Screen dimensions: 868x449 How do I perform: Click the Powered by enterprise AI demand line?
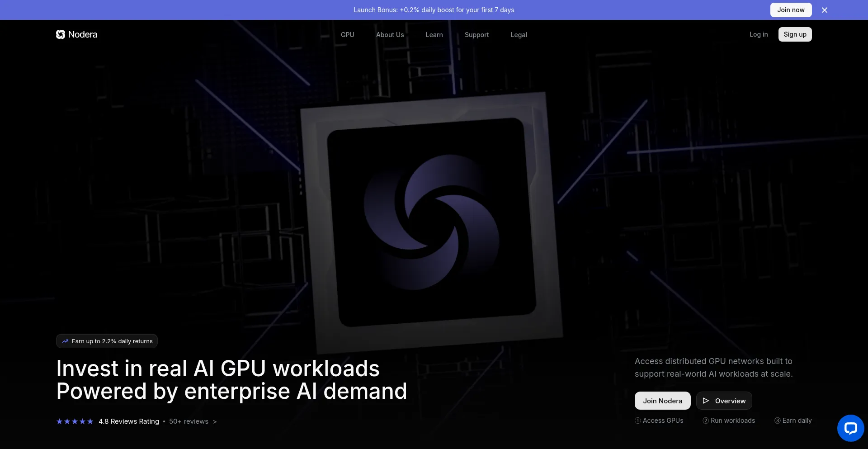tap(232, 391)
